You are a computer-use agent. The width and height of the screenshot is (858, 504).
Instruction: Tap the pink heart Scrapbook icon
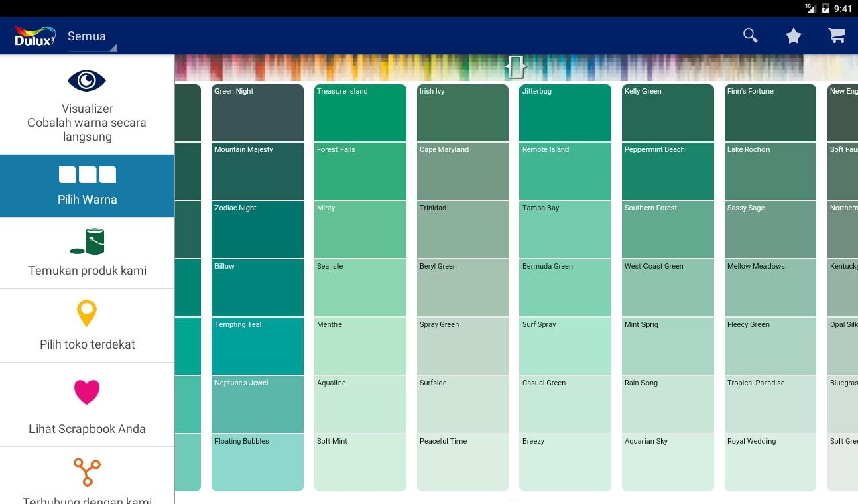click(x=87, y=392)
